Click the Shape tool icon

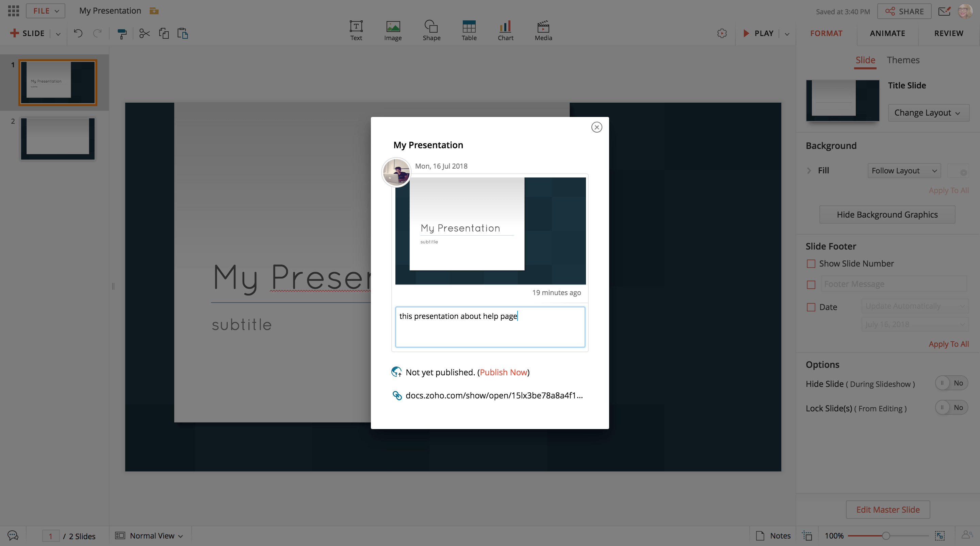431,30
